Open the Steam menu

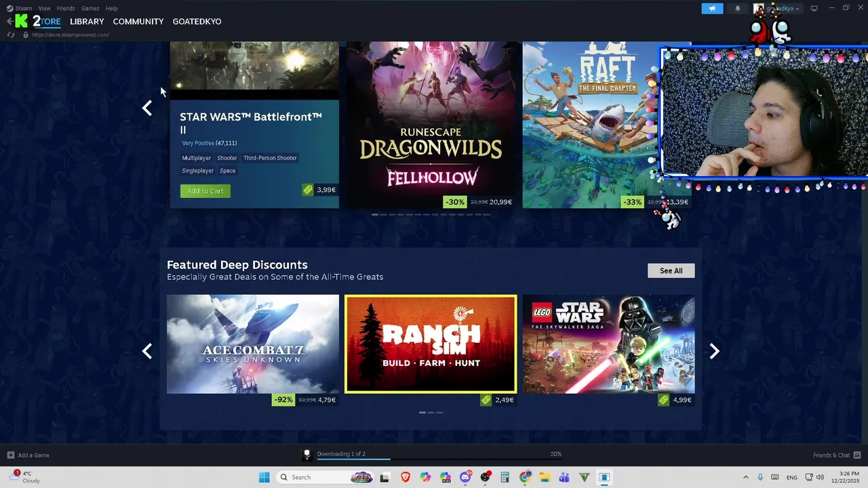[24, 8]
